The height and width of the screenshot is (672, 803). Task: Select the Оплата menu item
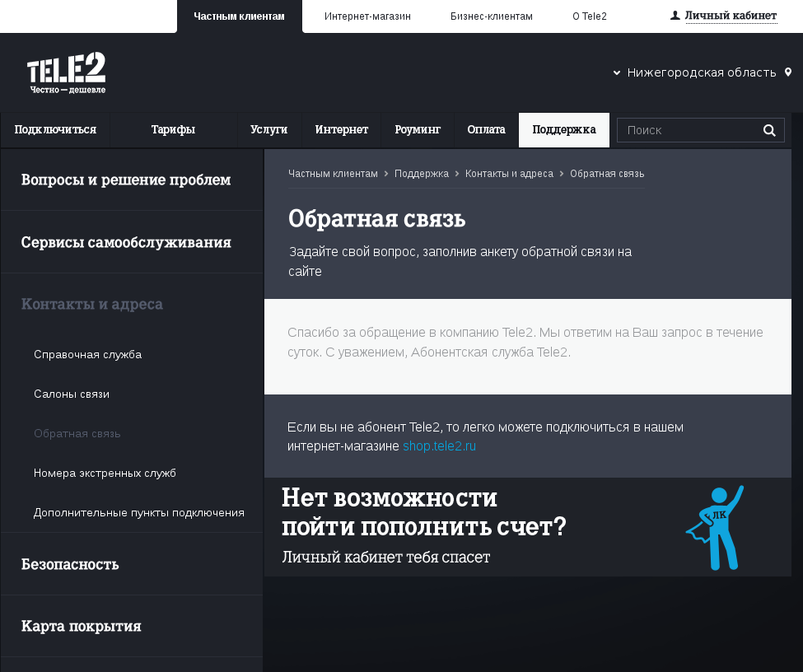(x=486, y=130)
